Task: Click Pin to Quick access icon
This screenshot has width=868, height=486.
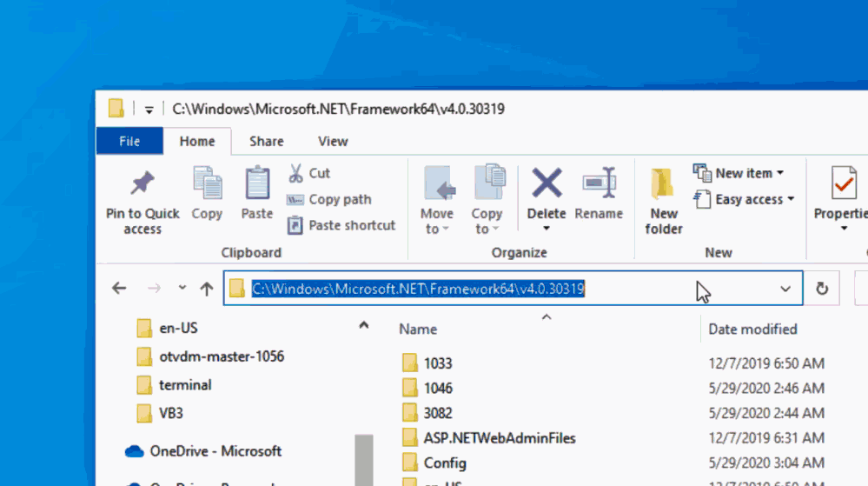Action: pyautogui.click(x=142, y=183)
